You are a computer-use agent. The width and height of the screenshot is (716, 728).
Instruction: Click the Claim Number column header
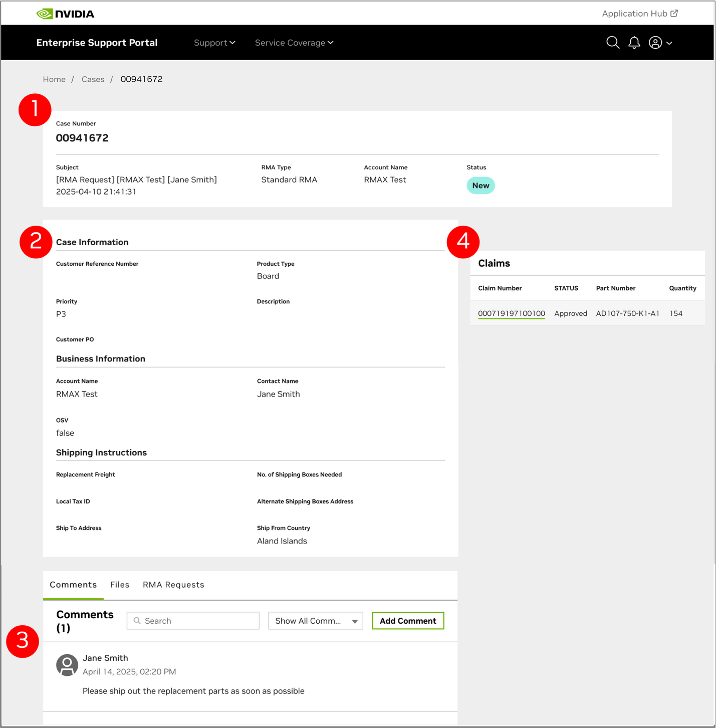[x=500, y=288]
